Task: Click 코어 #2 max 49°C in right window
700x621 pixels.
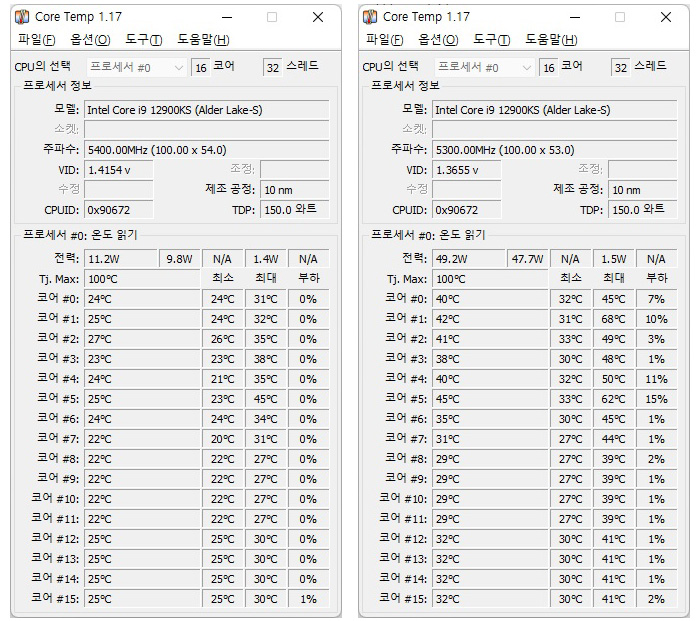Action: coord(613,339)
